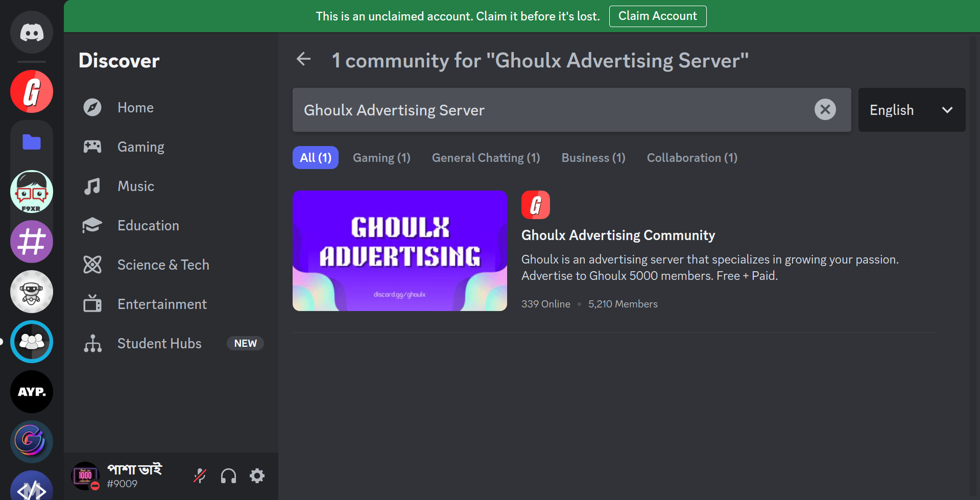Open Ghoulx Advertising Community title link
Viewport: 980px width, 500px height.
click(618, 235)
